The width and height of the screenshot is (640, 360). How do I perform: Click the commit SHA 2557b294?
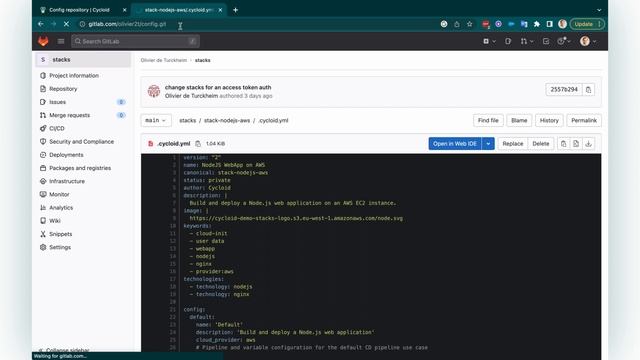pyautogui.click(x=564, y=89)
